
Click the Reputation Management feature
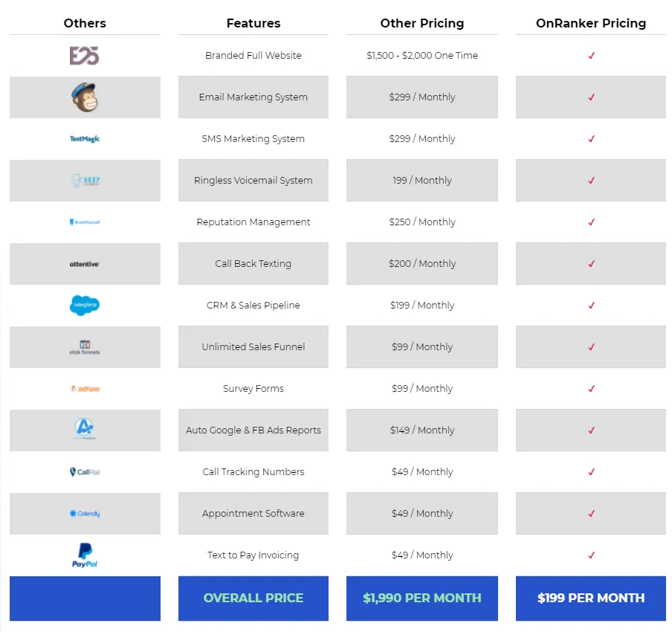pyautogui.click(x=253, y=222)
